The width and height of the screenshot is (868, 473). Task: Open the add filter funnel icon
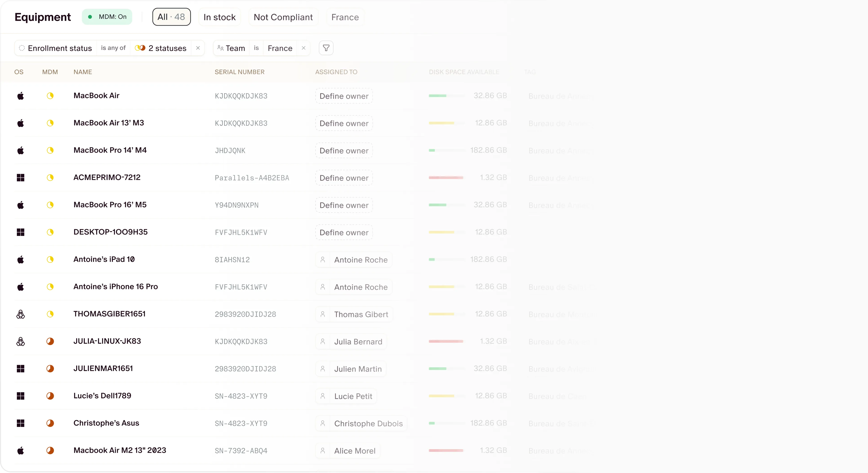pyautogui.click(x=326, y=48)
